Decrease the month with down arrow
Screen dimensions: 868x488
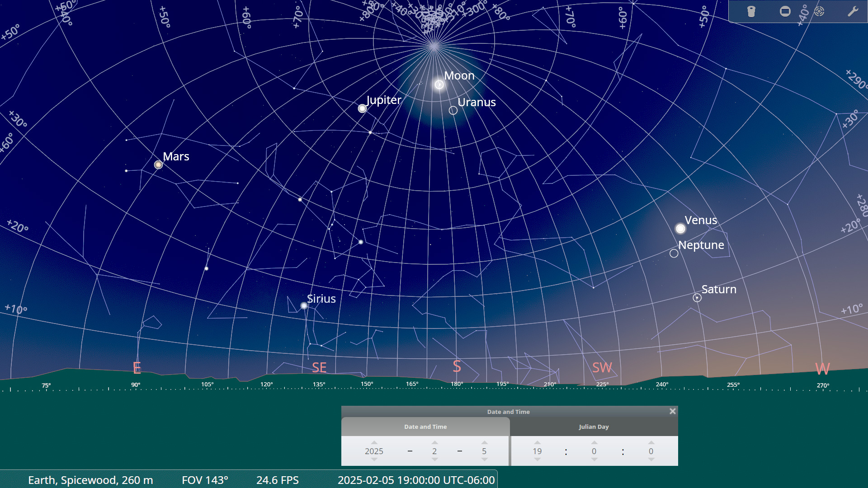[434, 460]
